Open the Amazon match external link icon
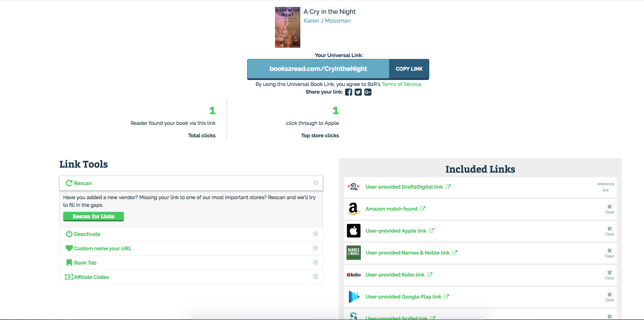Viewport: 644px width, 320px height. click(423, 208)
